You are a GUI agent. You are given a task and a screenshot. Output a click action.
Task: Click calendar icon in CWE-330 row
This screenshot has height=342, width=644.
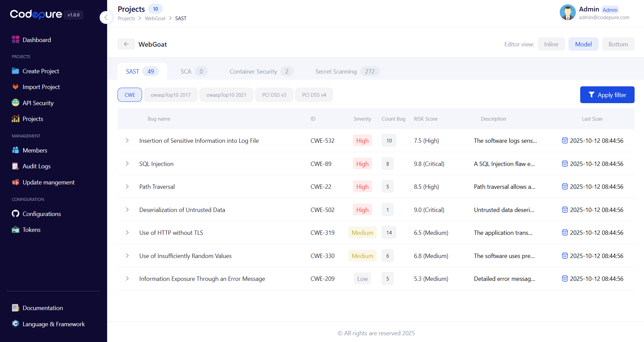click(565, 256)
